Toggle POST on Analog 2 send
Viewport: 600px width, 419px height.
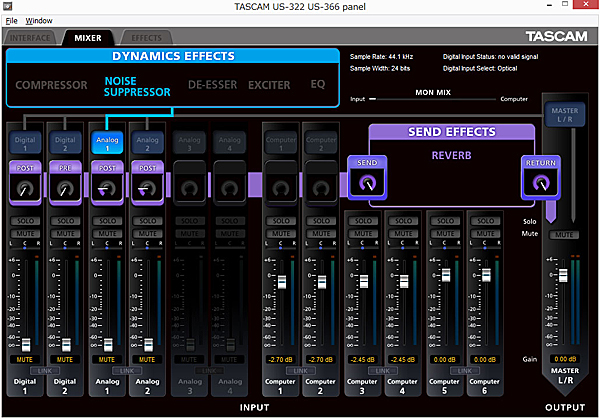click(x=147, y=168)
